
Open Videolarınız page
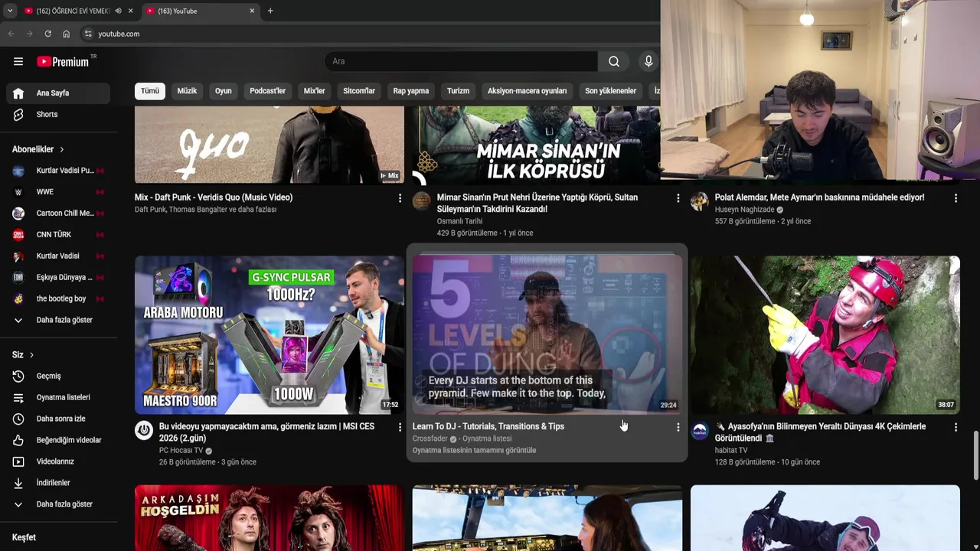[58, 462]
